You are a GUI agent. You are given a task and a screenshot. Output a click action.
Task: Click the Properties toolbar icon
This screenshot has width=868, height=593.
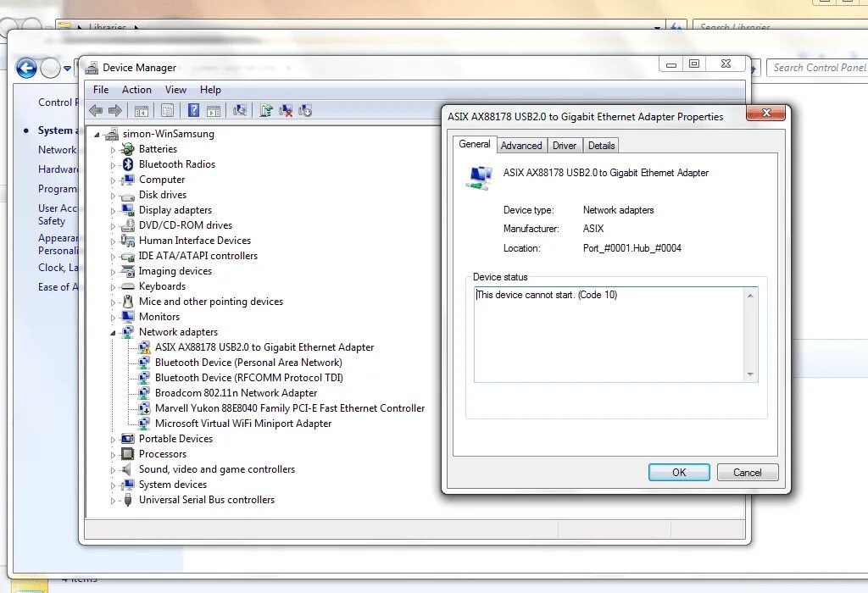[167, 111]
